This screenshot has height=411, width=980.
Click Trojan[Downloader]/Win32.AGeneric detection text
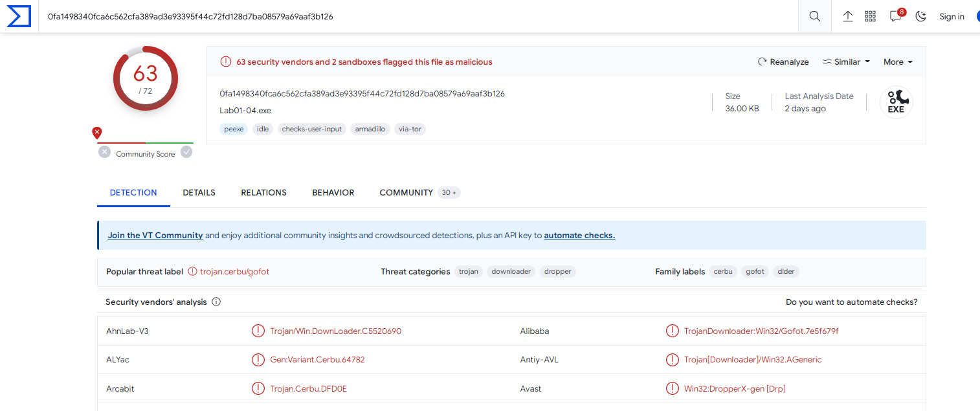pyautogui.click(x=753, y=360)
